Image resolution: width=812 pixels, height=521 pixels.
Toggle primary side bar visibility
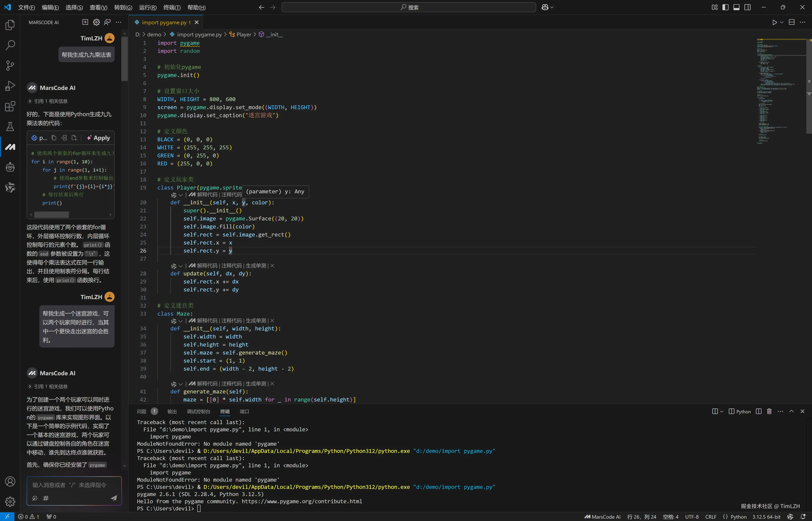(725, 7)
